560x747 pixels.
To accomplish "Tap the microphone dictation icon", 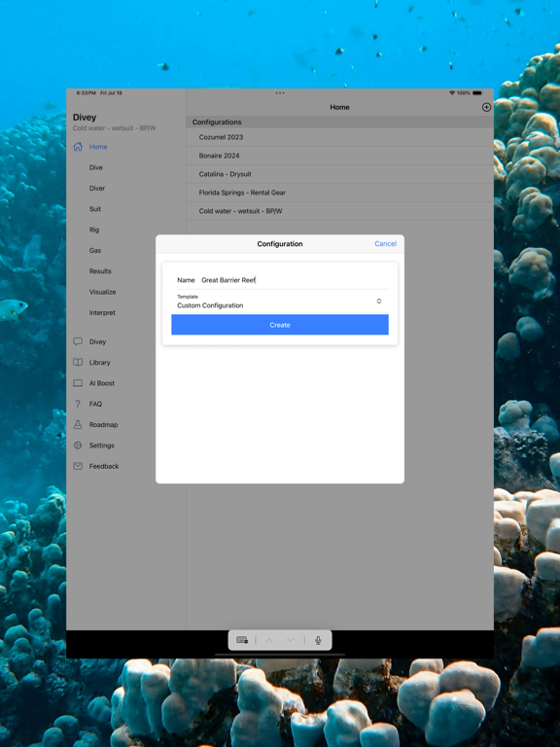I will pos(318,640).
